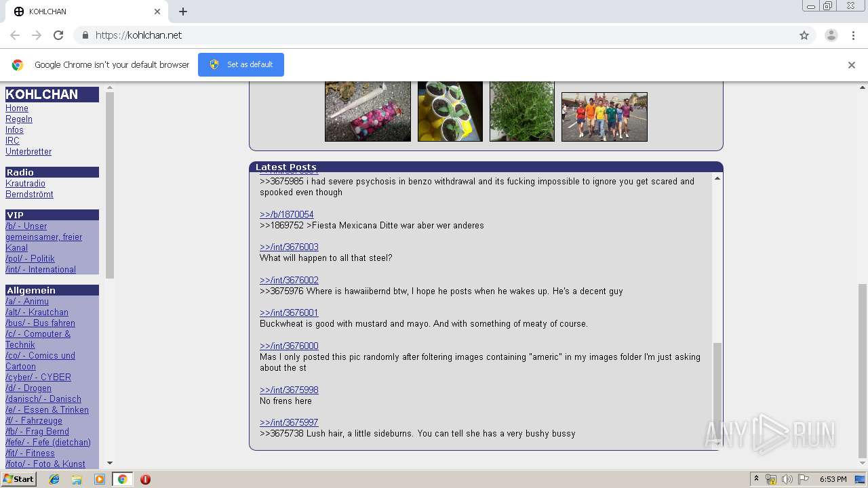This screenshot has height=488, width=868.
Task: Open the /danisch/ - Danisch board
Action: coord(43,399)
